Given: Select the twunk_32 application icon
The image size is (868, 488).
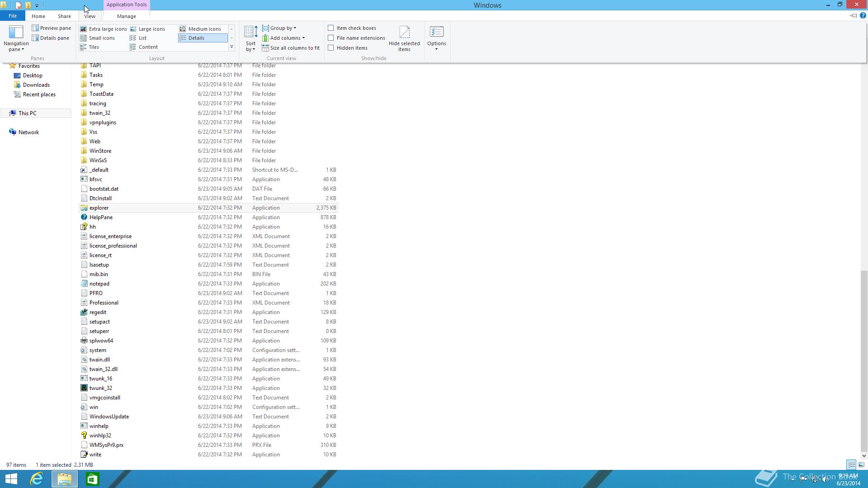Looking at the screenshot, I should pos(84,388).
